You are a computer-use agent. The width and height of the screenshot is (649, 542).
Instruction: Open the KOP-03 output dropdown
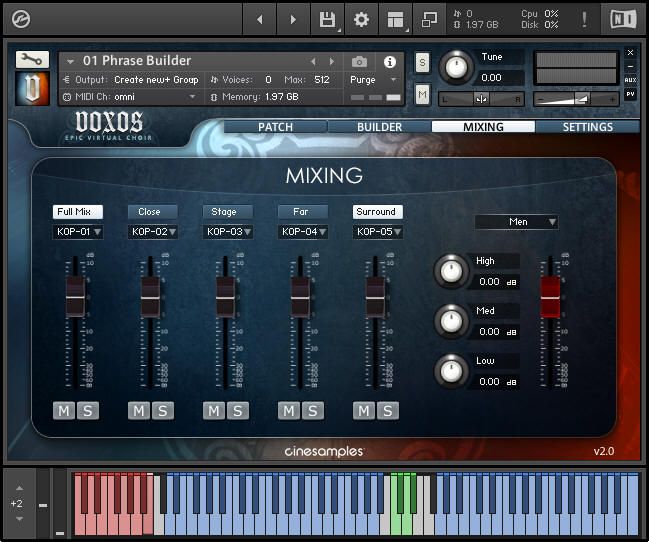click(228, 232)
